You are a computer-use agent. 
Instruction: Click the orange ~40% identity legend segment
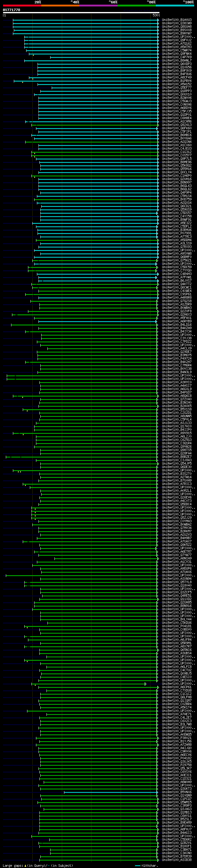point(60,6)
